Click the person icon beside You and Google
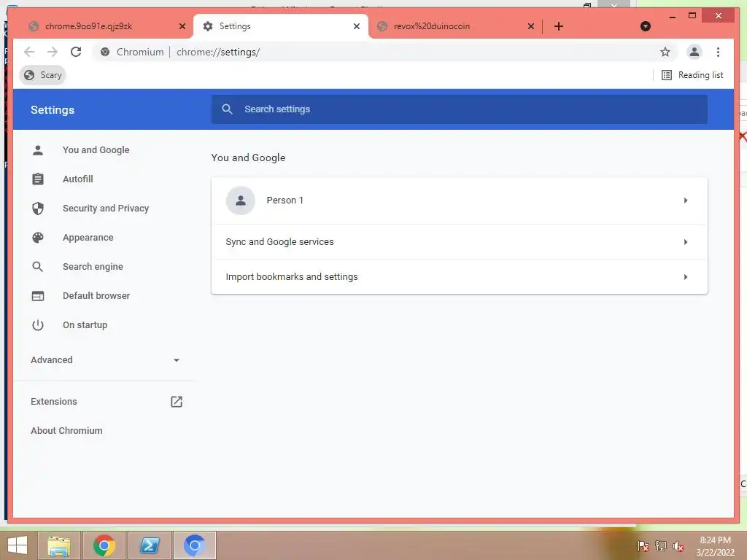 pos(38,150)
